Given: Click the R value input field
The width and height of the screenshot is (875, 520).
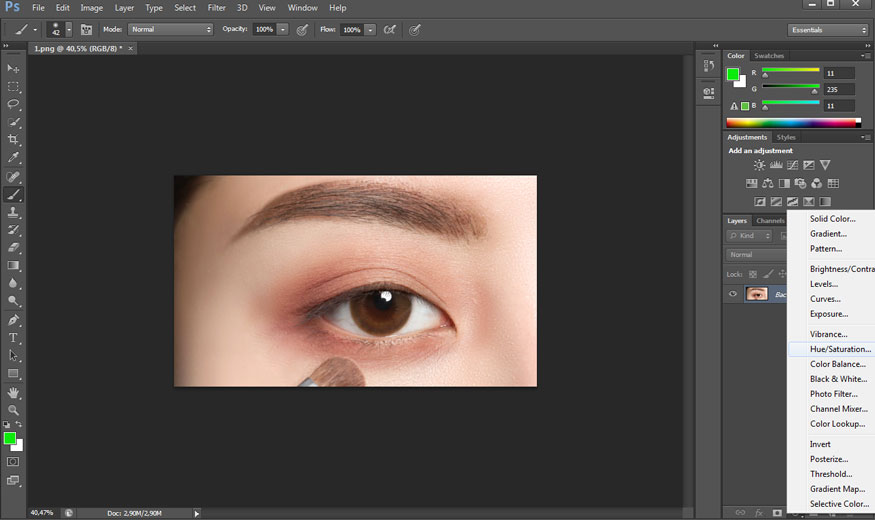Looking at the screenshot, I should [x=839, y=73].
